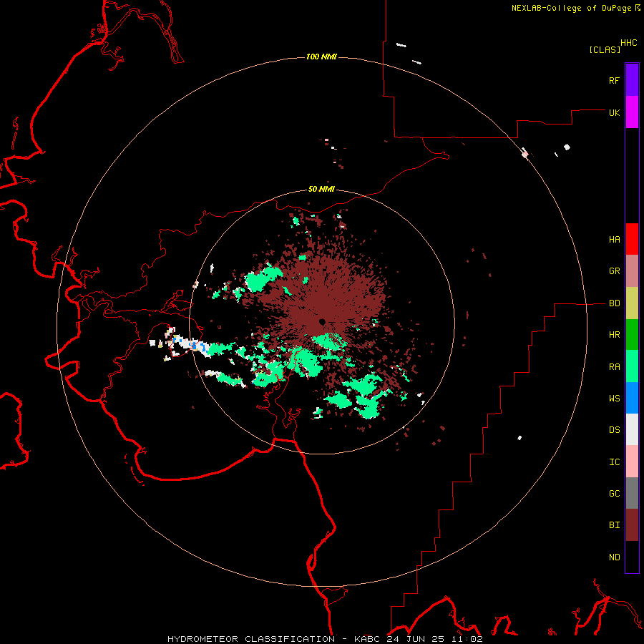This screenshot has width=644, height=644.
Task: Click the UK legend label
Action: pos(614,112)
